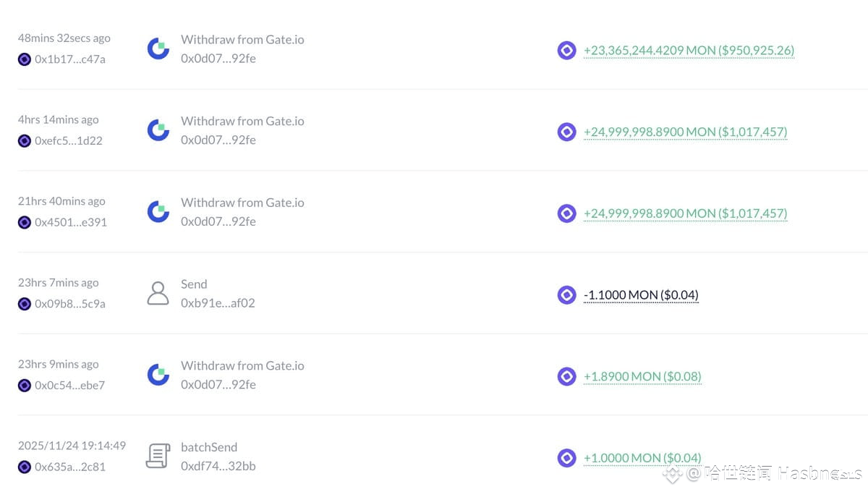Open the +23,365,244.4209 MON amount link
The height and width of the screenshot is (492, 868).
689,50
